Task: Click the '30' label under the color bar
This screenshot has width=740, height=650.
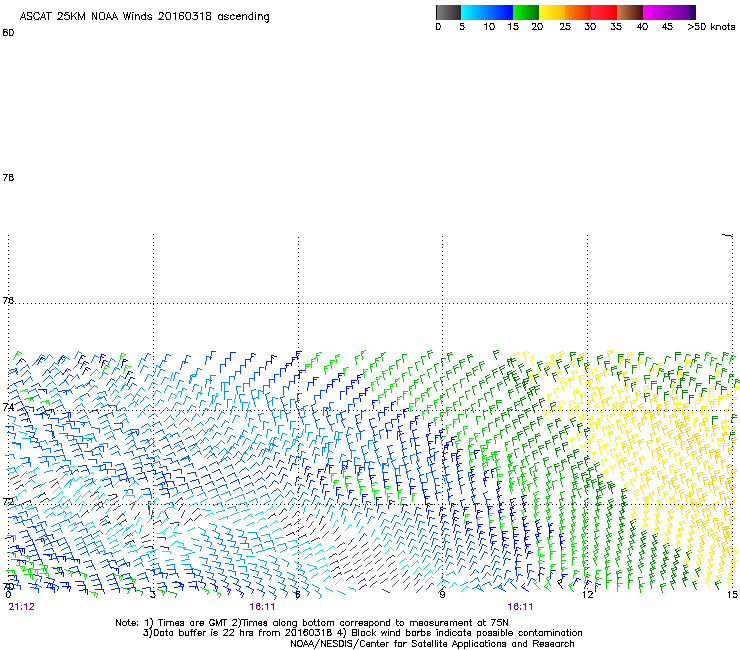Action: (x=590, y=27)
